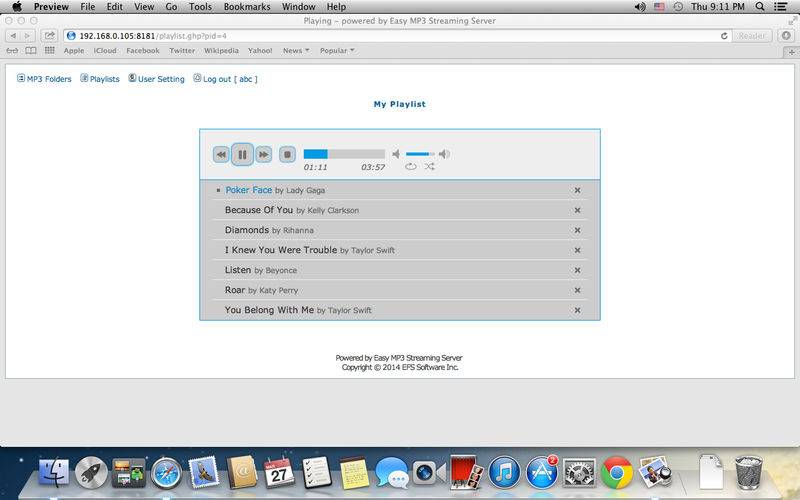
Task: Open the Apple menu
Action: coord(17,7)
